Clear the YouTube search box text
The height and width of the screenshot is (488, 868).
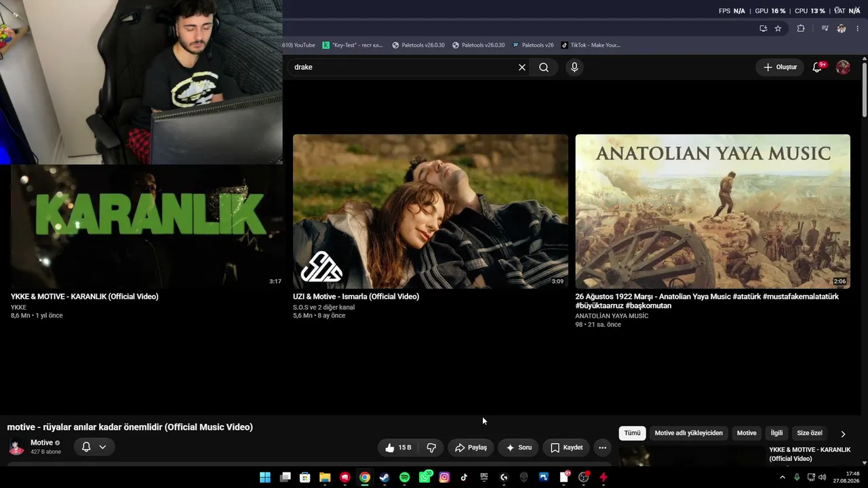(521, 67)
